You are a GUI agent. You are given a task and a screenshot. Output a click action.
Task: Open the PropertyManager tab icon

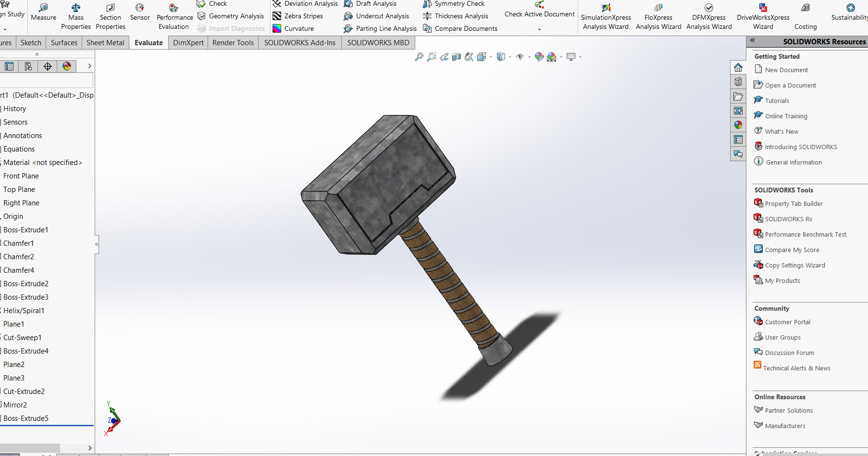point(9,66)
